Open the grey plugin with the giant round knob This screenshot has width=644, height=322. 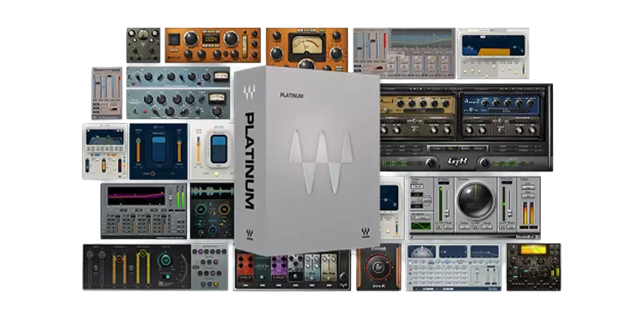475,208
